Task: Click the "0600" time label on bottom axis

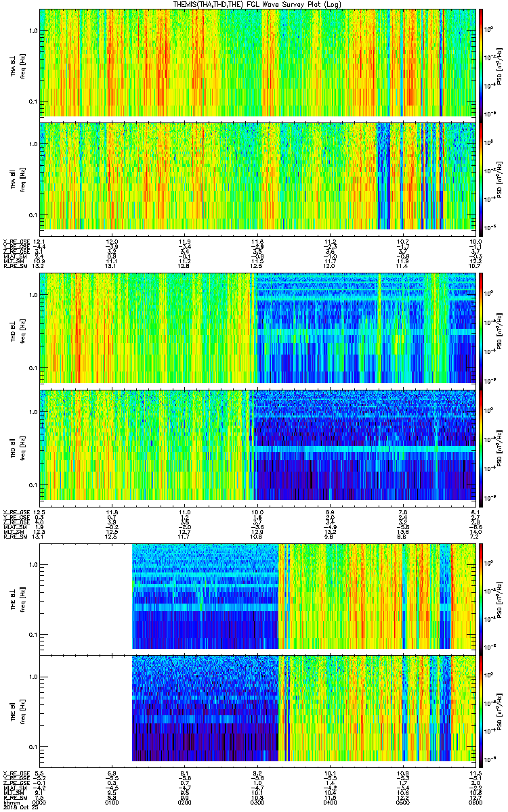Action: click(x=475, y=802)
